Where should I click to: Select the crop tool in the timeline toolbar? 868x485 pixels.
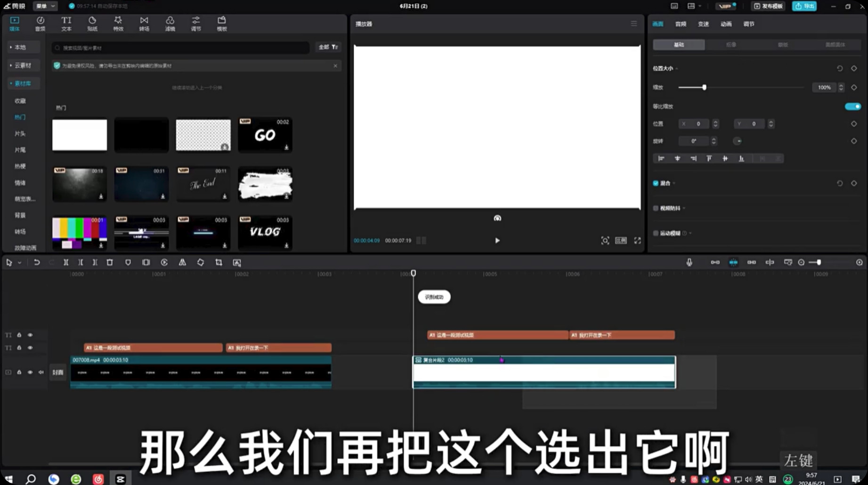(x=218, y=262)
